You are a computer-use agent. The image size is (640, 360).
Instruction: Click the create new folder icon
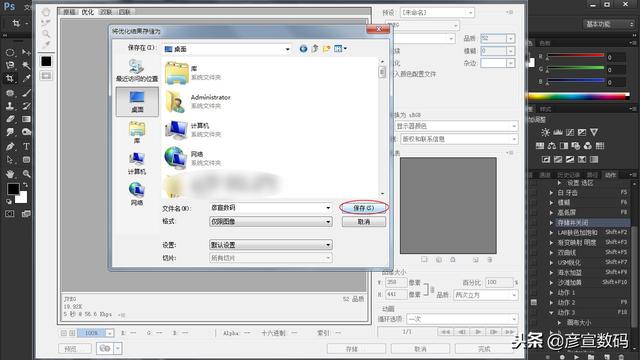(326, 49)
